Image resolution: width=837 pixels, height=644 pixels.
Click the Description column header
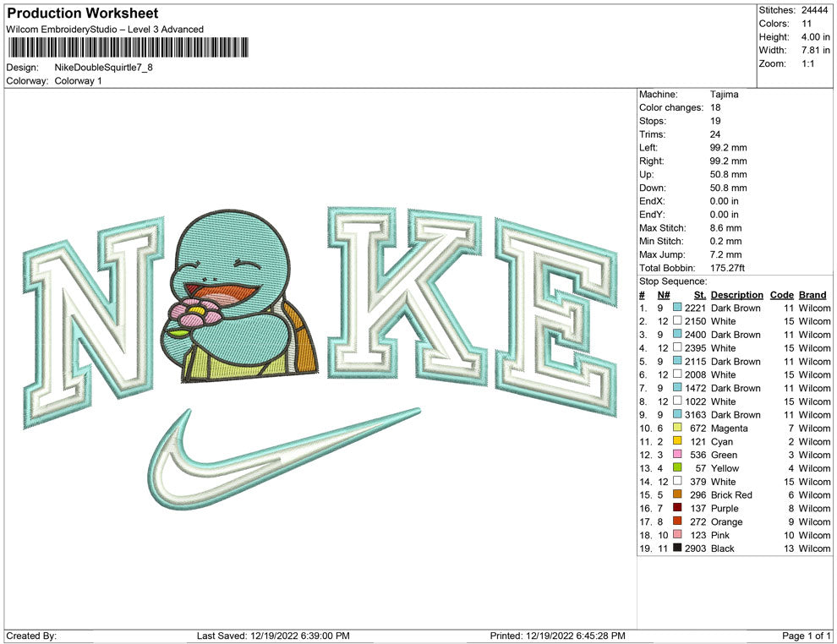click(x=736, y=294)
